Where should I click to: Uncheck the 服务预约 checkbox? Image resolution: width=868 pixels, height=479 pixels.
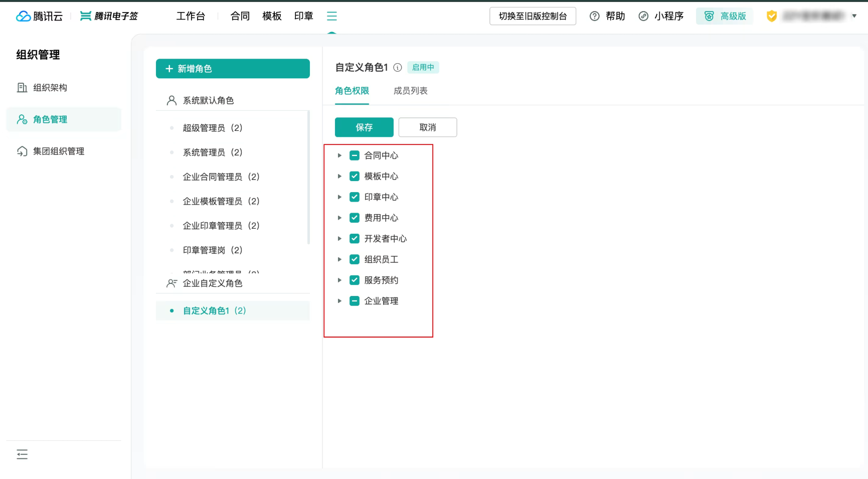[355, 280]
